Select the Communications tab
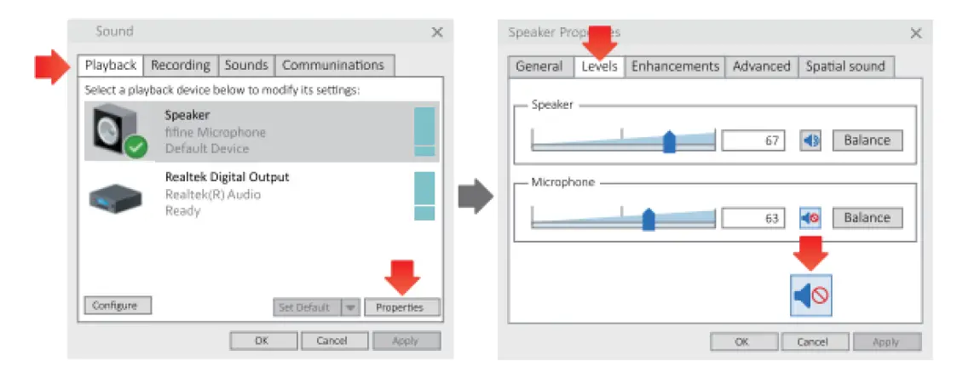Screen dimensions: 980x384 click(333, 66)
